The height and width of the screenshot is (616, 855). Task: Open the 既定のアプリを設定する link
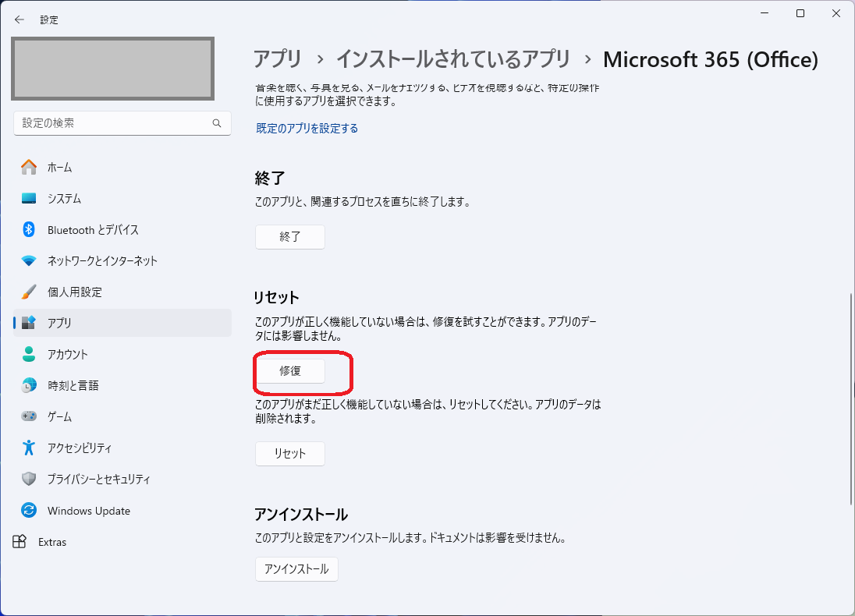[307, 128]
